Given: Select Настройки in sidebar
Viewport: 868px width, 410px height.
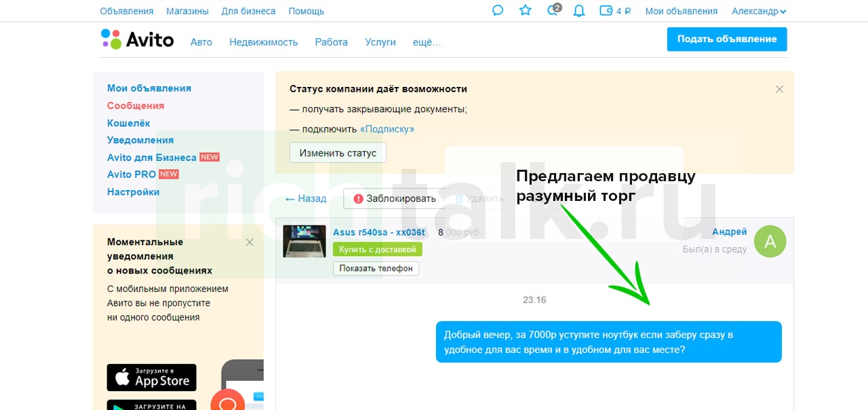Looking at the screenshot, I should coord(134,192).
